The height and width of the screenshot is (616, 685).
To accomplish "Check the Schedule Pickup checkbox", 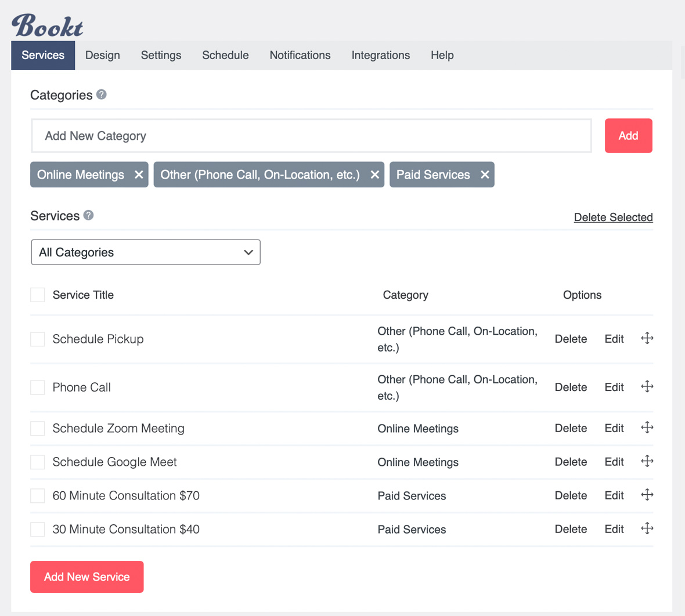I will pos(38,339).
